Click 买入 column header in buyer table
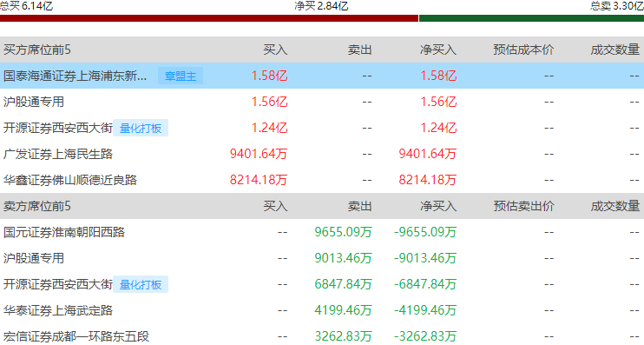The height and width of the screenshot is (345, 644). (x=275, y=50)
